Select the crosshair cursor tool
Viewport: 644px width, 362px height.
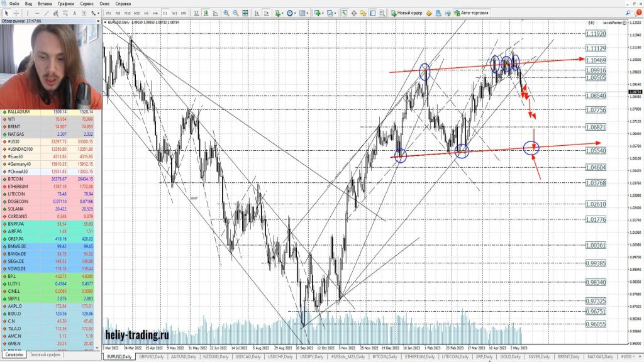coord(15,13)
